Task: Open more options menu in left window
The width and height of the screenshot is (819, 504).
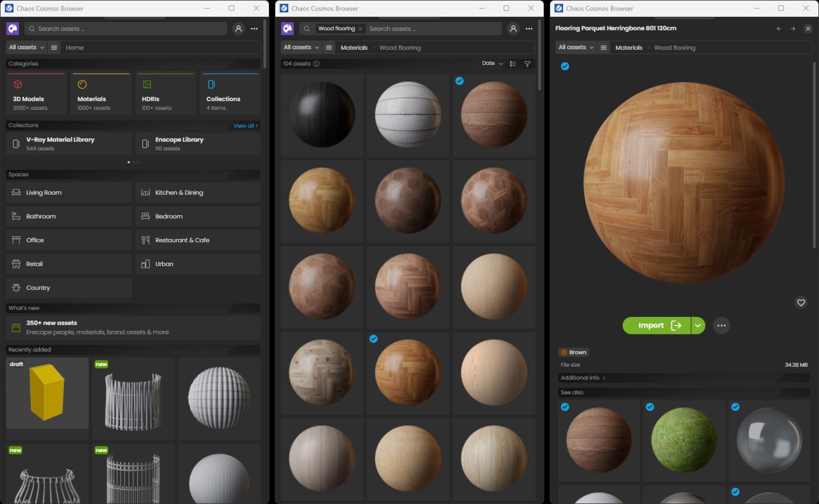Action: (x=254, y=29)
